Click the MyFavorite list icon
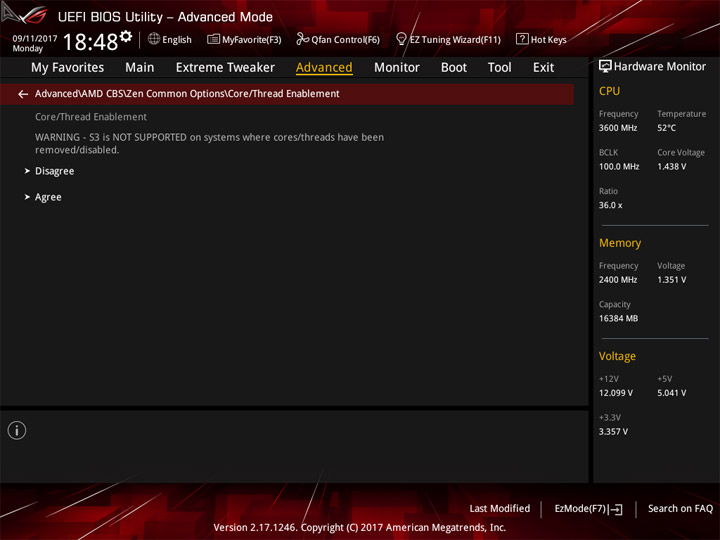 pyautogui.click(x=213, y=39)
